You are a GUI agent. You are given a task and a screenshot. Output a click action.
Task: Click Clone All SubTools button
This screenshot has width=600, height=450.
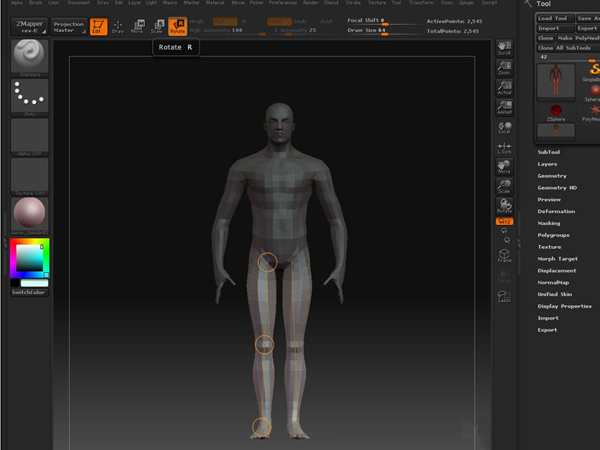(x=567, y=48)
